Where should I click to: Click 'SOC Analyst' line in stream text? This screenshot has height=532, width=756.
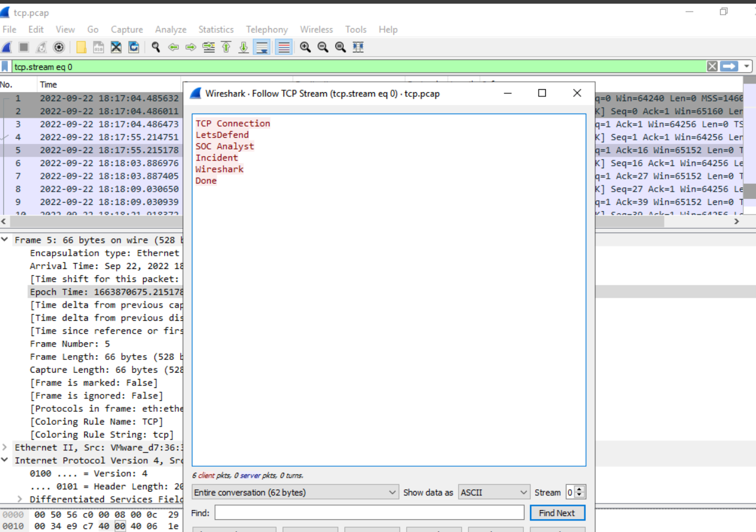(225, 146)
